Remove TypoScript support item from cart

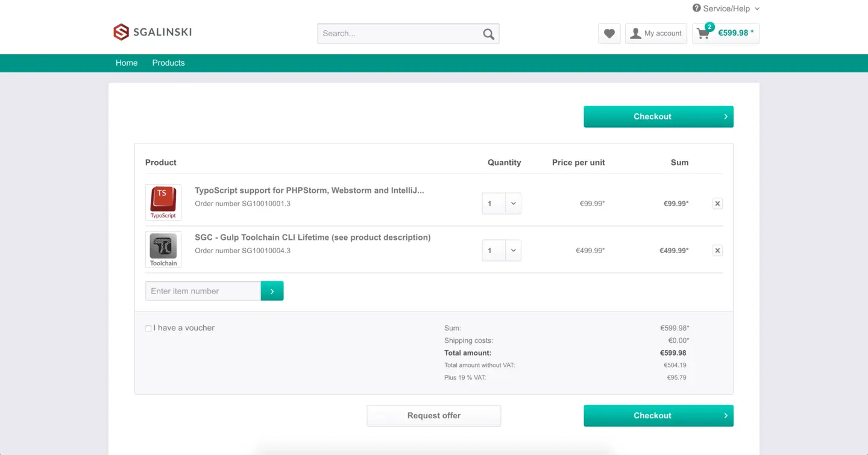[717, 204]
